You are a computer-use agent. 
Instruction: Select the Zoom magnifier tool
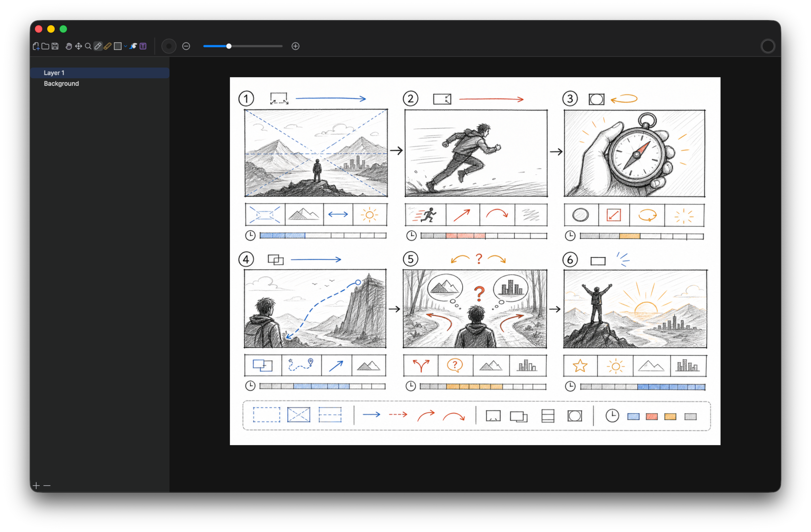click(x=88, y=46)
